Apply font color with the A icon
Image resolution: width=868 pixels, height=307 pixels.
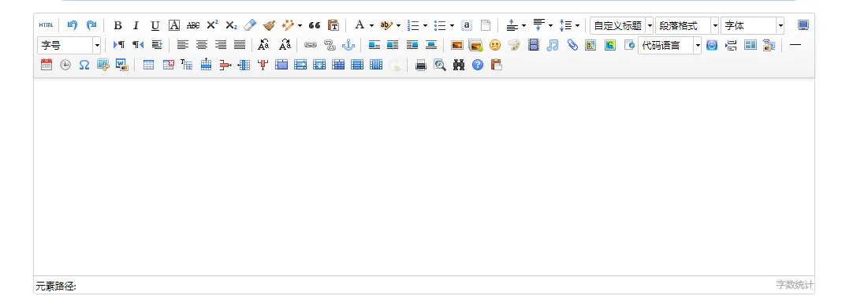(359, 25)
